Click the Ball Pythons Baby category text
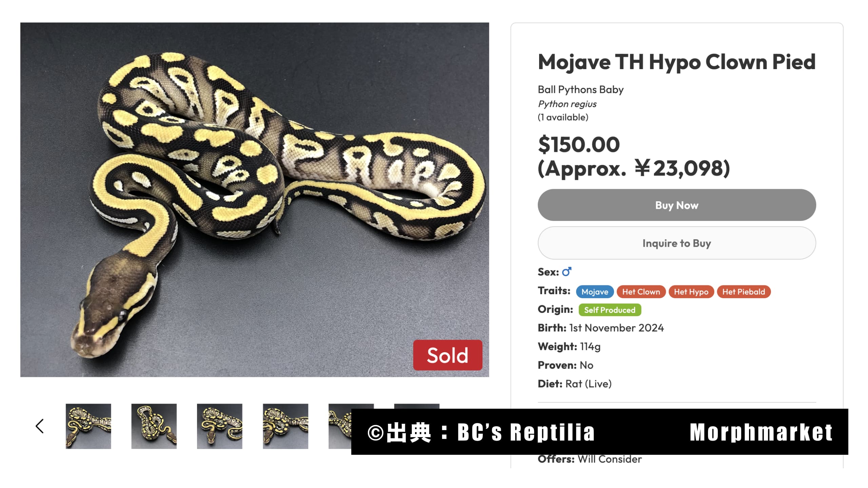 [x=580, y=89]
